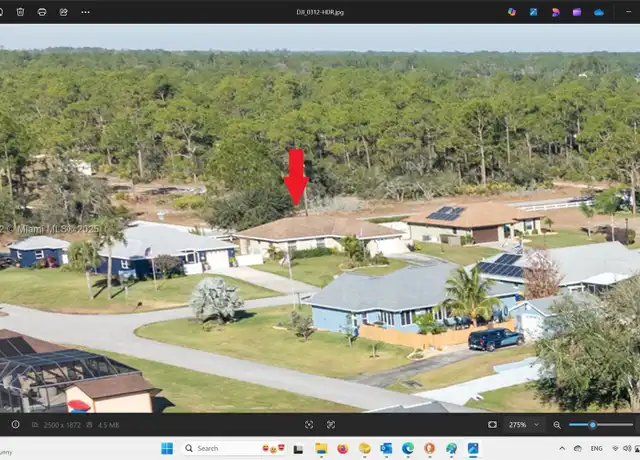Show file info with the info icon

click(16, 424)
